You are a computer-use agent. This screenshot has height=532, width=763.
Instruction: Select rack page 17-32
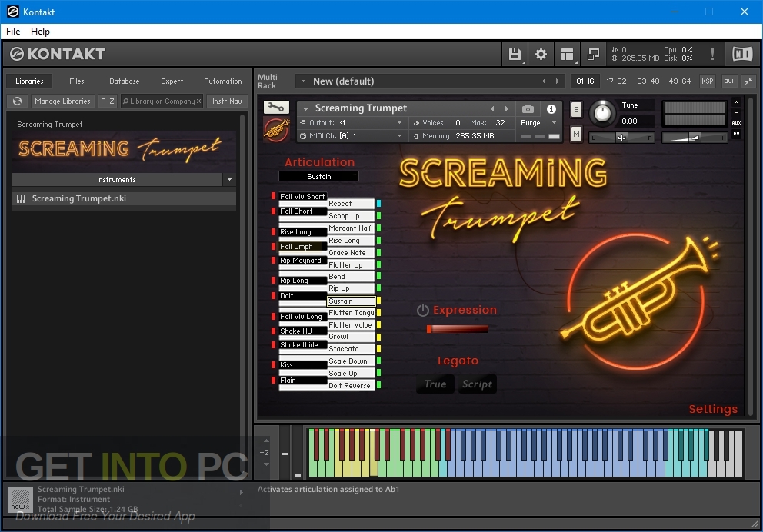[x=616, y=81]
